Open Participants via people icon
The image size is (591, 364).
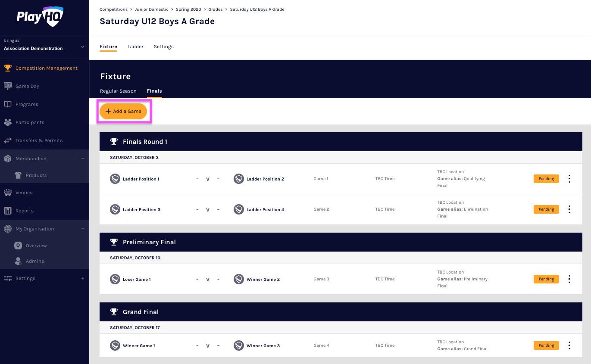(8, 122)
